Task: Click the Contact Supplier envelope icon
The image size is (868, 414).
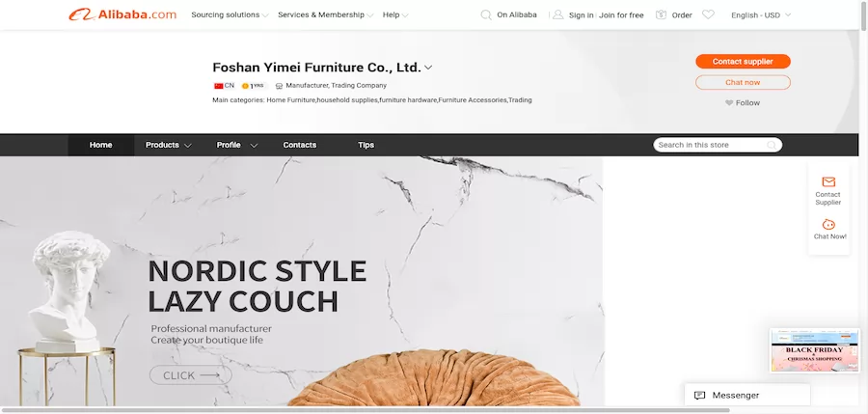Action: point(828,181)
